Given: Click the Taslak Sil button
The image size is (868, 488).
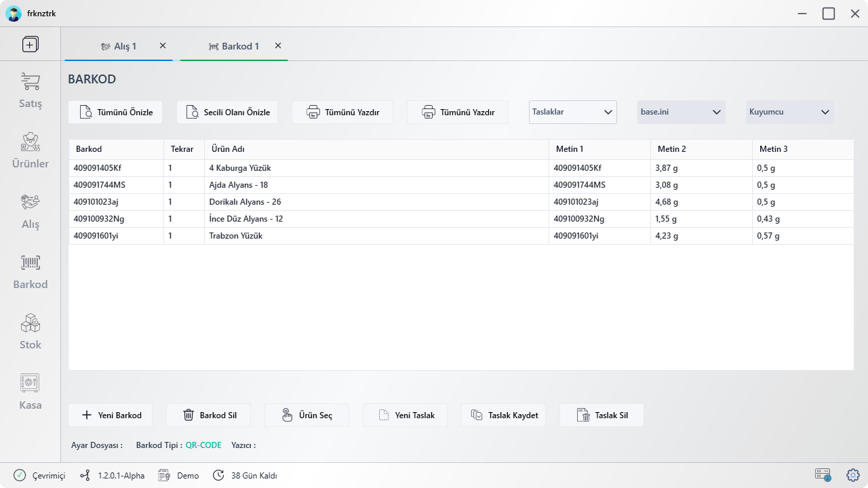Looking at the screenshot, I should [602, 415].
